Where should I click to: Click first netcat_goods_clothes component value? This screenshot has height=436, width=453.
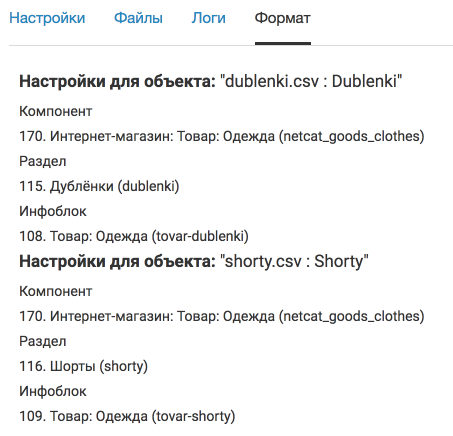pos(222,136)
